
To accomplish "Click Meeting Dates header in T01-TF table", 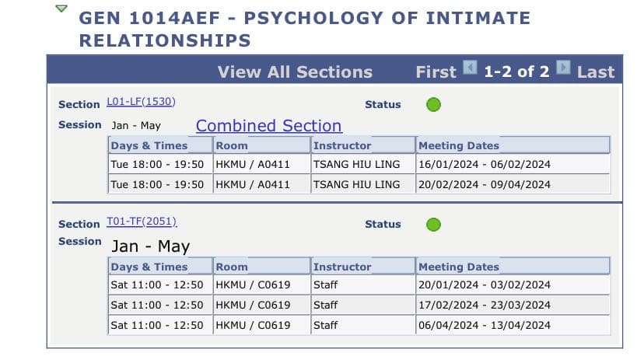I will coord(459,267).
